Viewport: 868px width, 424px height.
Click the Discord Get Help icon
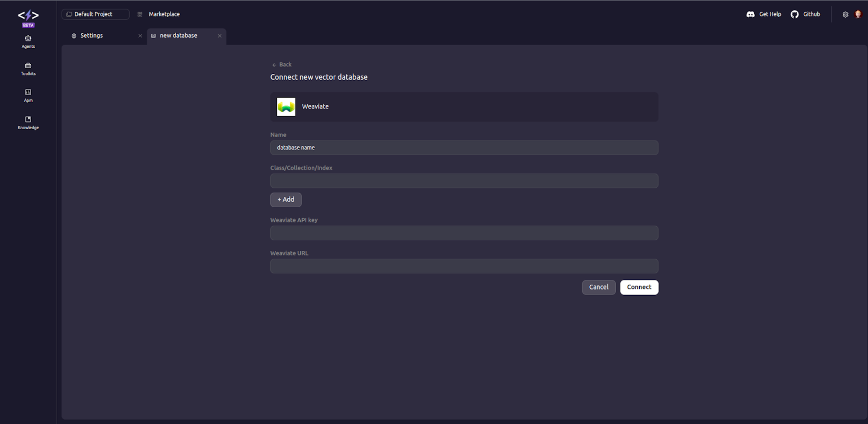click(750, 14)
